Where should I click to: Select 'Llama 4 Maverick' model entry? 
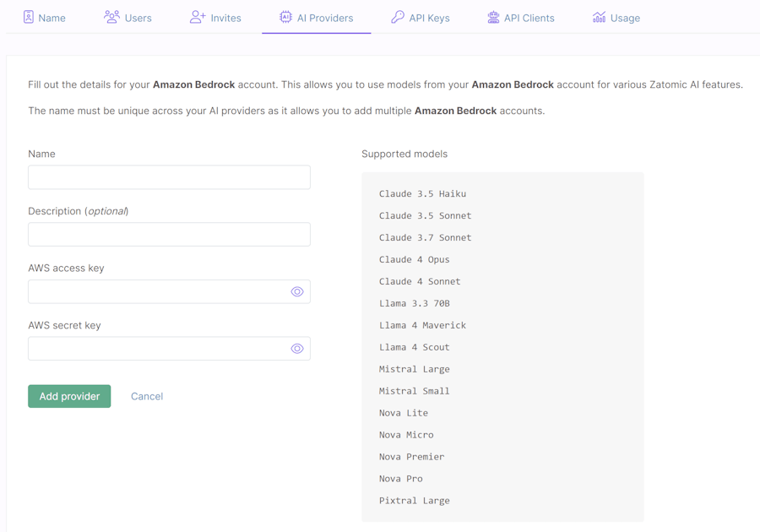point(423,325)
